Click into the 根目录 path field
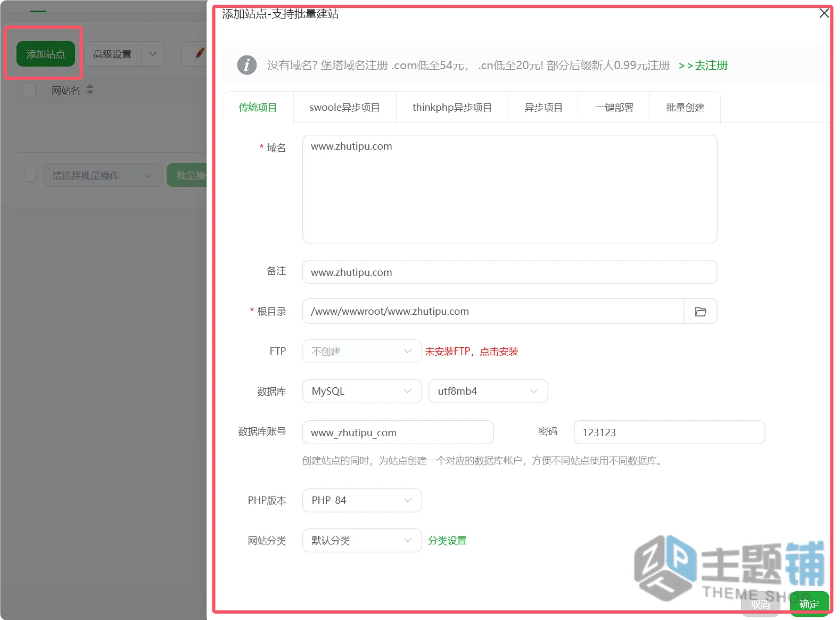This screenshot has width=840, height=620. coord(493,311)
